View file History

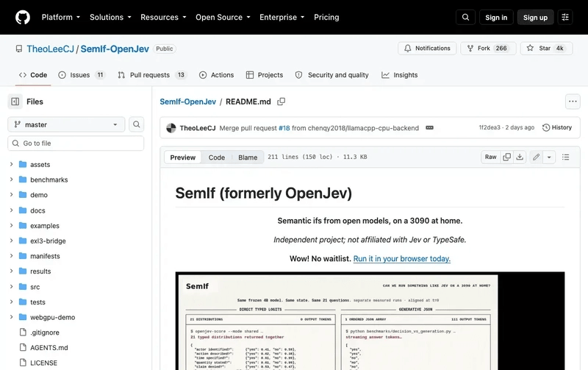click(557, 127)
